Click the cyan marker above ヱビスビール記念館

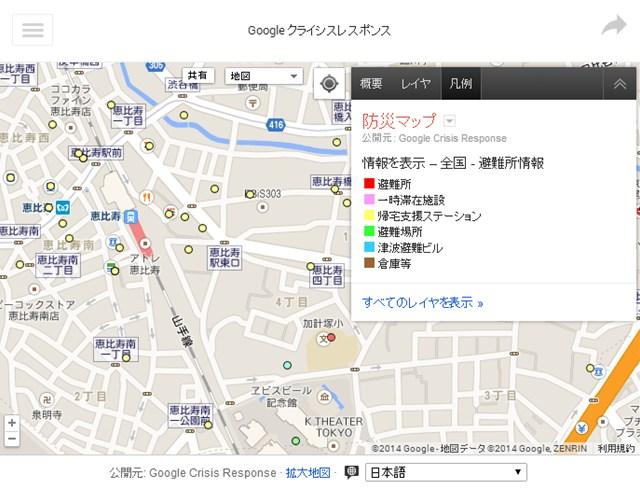point(287,365)
